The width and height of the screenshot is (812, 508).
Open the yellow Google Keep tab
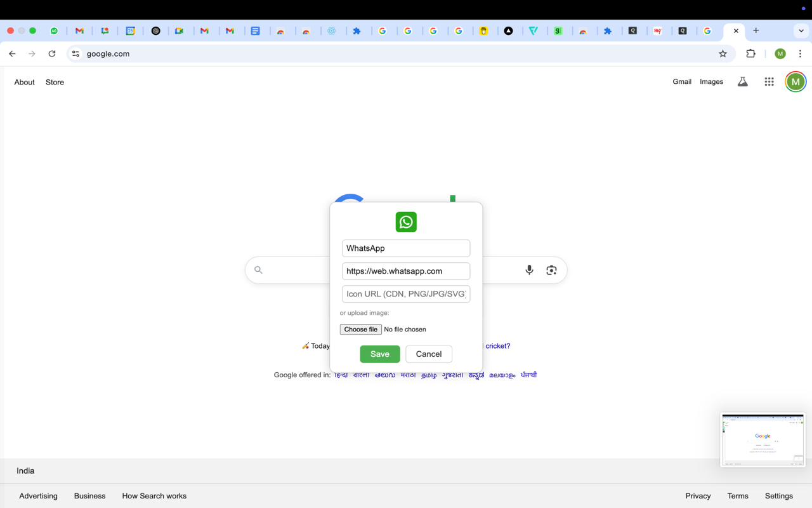point(484,30)
